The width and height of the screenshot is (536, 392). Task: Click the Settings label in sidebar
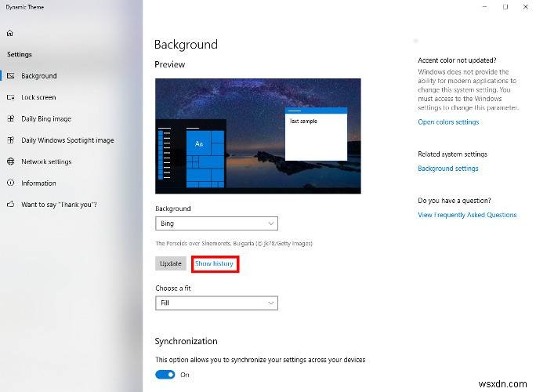pos(20,54)
